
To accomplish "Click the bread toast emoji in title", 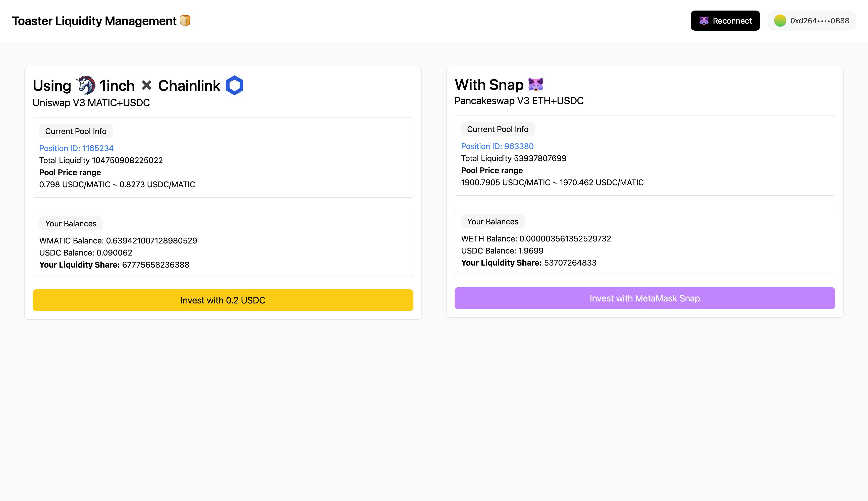I will (x=185, y=21).
